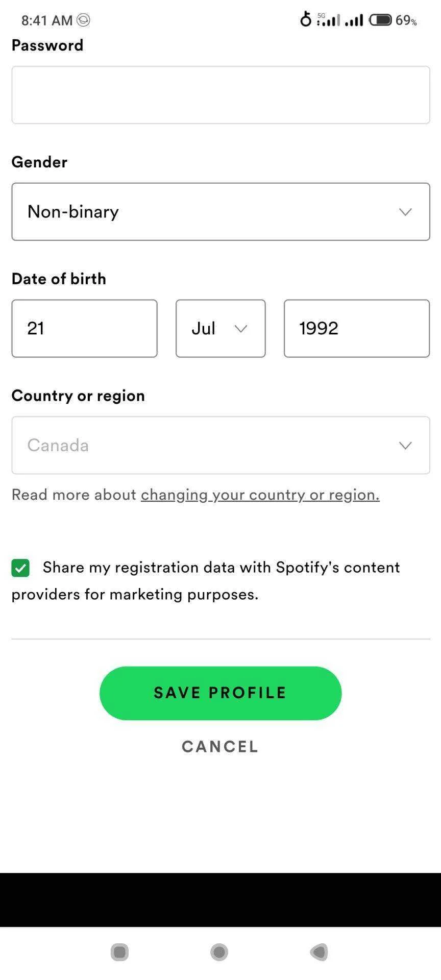This screenshot has width=441, height=980.
Task: Tap the recent apps square icon
Action: click(119, 952)
